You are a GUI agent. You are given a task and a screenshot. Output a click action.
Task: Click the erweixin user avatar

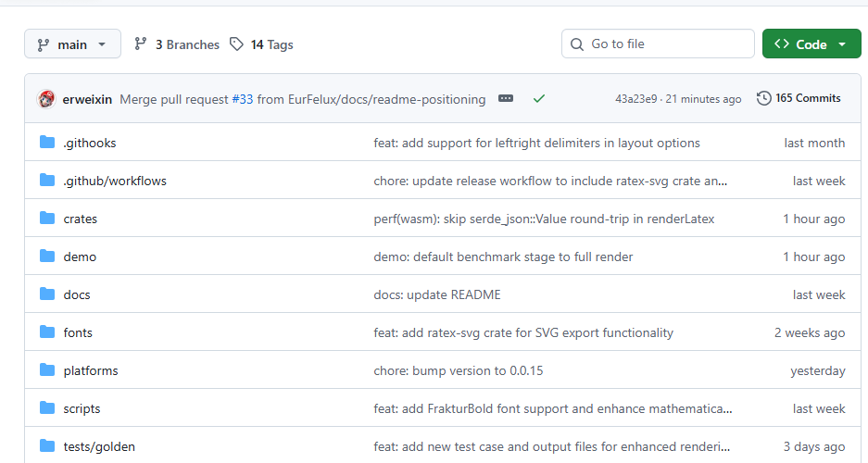pos(46,99)
